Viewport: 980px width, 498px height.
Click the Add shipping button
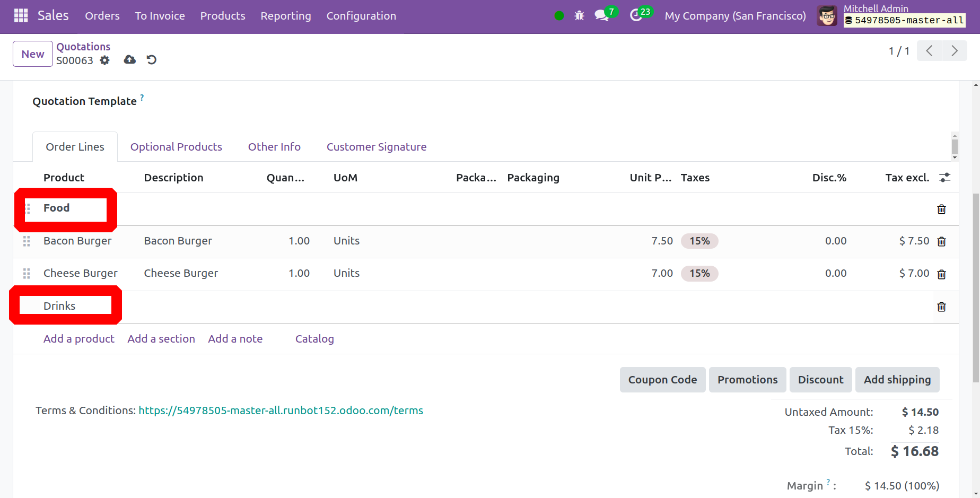[897, 380]
